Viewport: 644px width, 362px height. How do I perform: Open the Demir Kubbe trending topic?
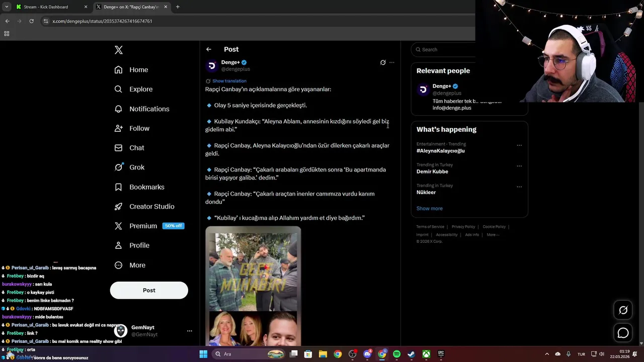(432, 171)
